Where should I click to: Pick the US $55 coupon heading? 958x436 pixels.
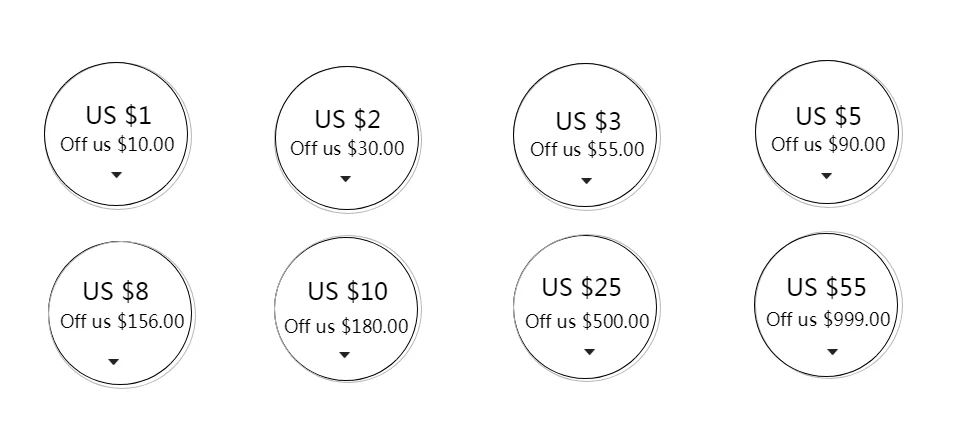point(827,288)
